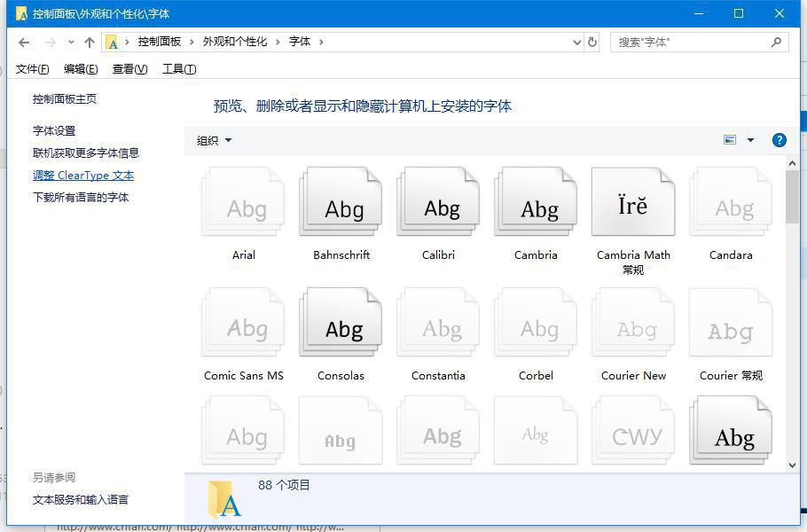Screen dimensions: 807x532
Task: Click the Forward navigation arrow
Action: tap(50, 43)
